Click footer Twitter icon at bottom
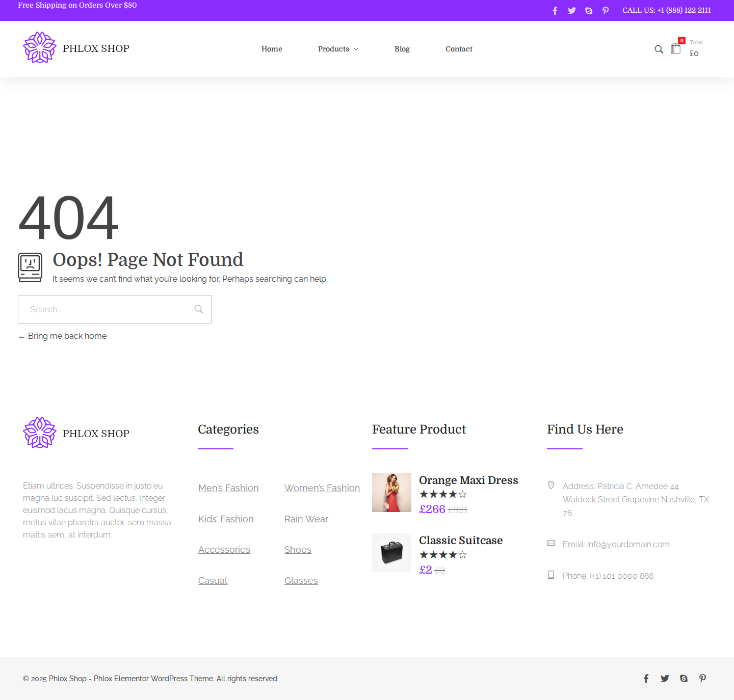 (x=665, y=679)
